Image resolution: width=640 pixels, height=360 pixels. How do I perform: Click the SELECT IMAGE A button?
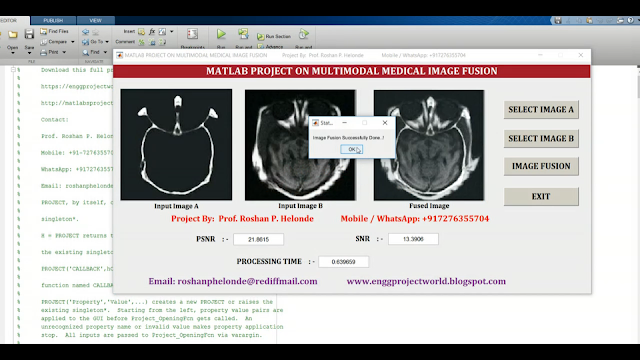541,109
